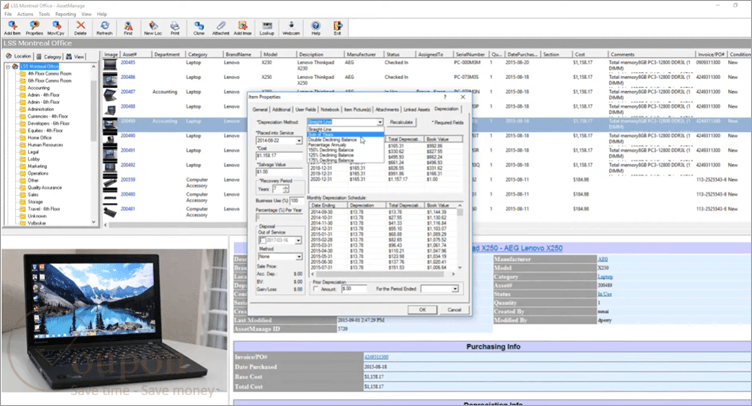Open the Find tool

(128, 28)
